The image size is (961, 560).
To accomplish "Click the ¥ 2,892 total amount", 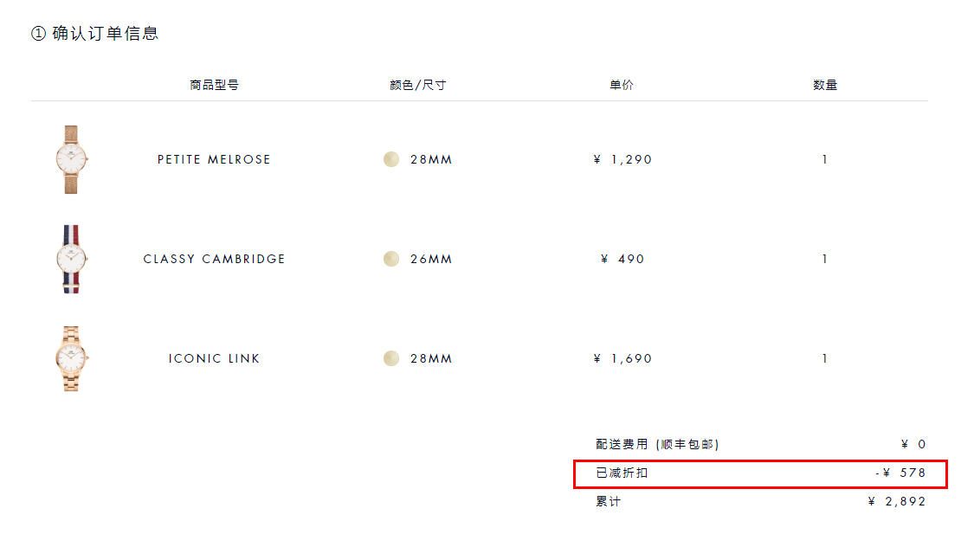I will tap(897, 501).
